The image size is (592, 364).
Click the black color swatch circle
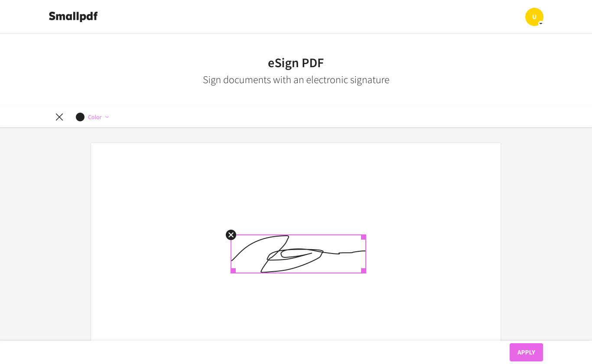(x=80, y=117)
